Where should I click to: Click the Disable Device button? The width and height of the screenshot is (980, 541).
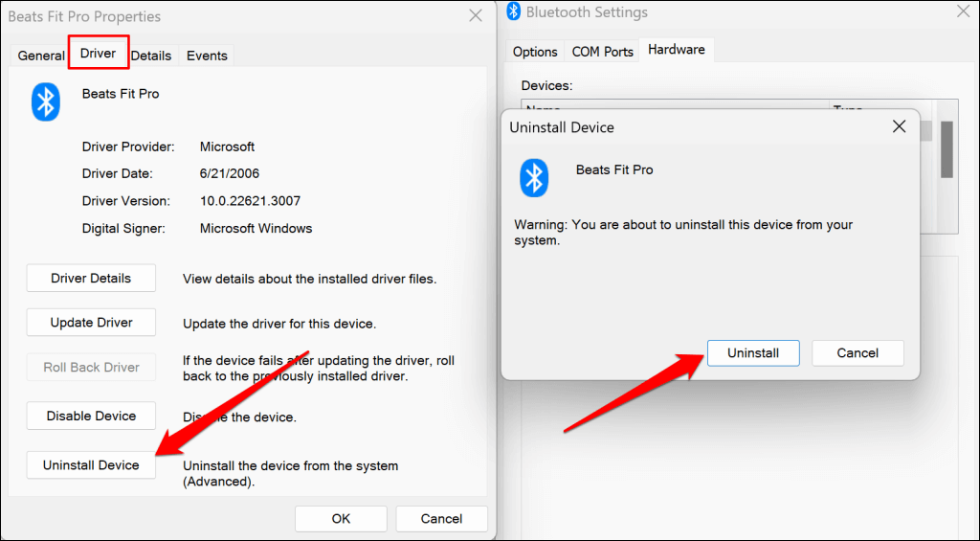tap(91, 417)
